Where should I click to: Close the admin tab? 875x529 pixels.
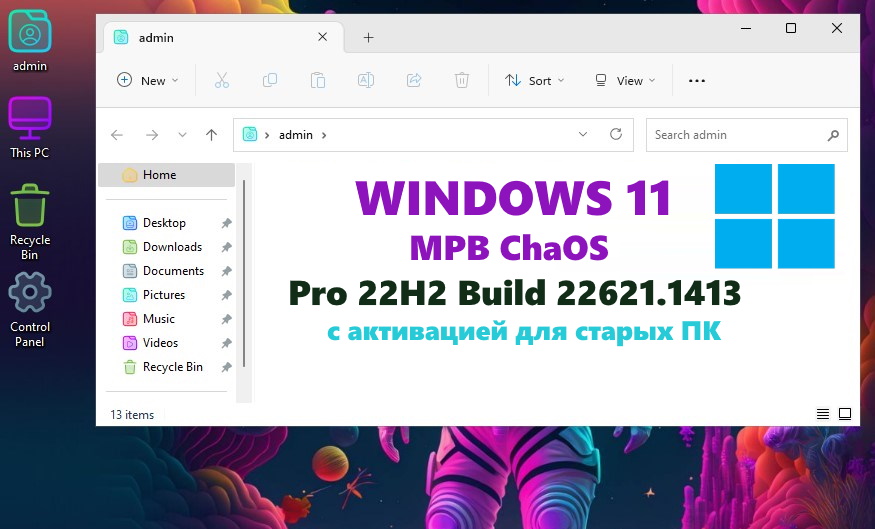click(x=322, y=37)
